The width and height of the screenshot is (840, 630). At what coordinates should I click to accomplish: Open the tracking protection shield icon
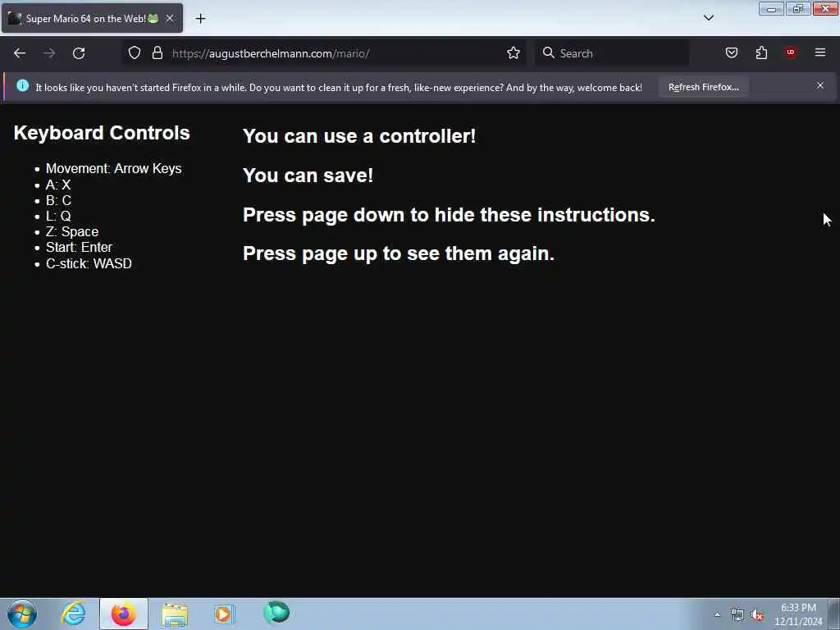[x=135, y=53]
